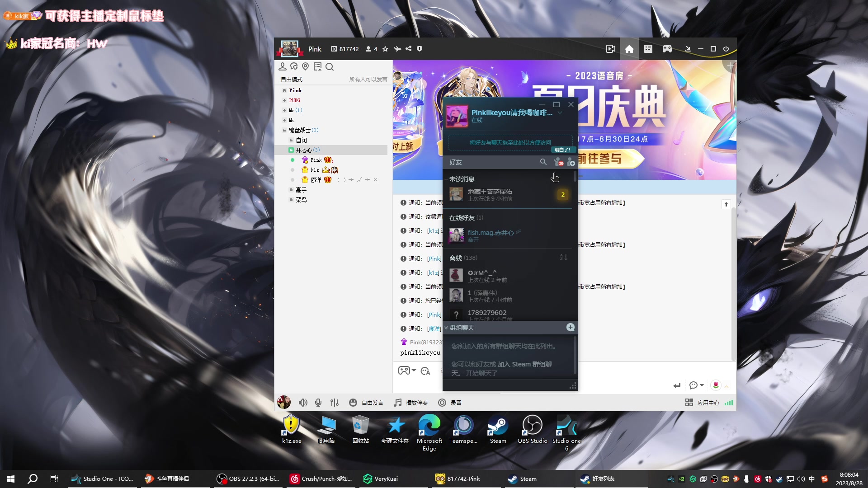The width and height of the screenshot is (868, 488).
Task: Toggle recording (录音)
Action: [x=450, y=403]
